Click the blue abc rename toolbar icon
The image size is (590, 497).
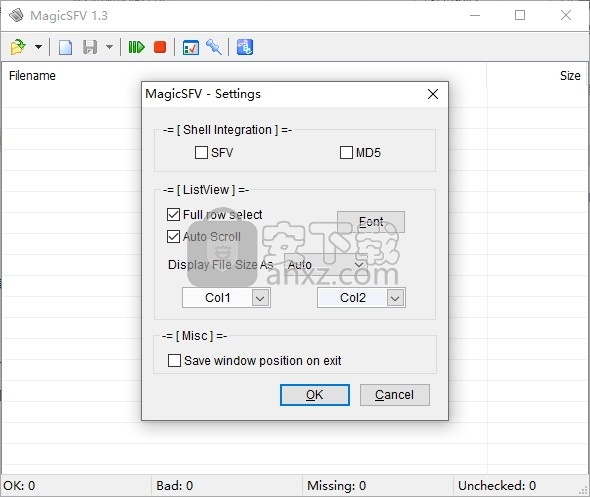click(x=245, y=47)
